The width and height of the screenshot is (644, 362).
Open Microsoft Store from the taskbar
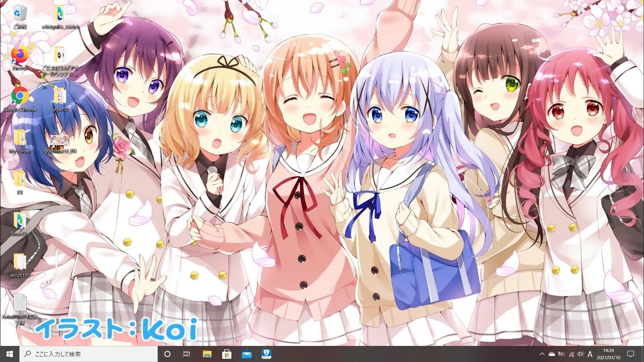point(227,354)
